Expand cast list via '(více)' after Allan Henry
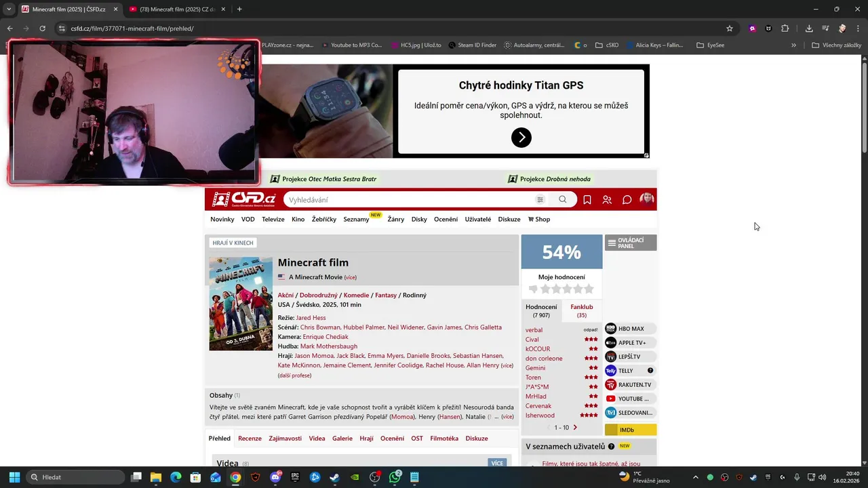The width and height of the screenshot is (868, 488). (507, 365)
